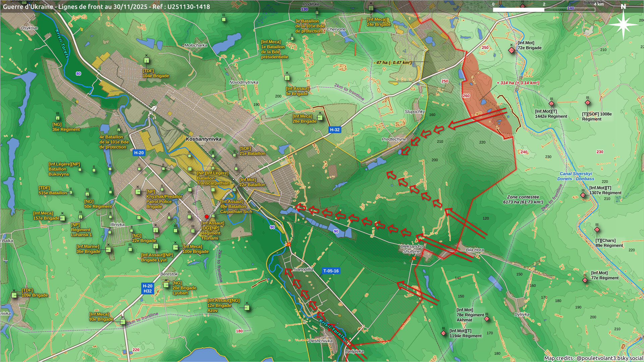The image size is (644, 362).
Task: Click the map credits Bluesky handle
Action: click(x=609, y=358)
